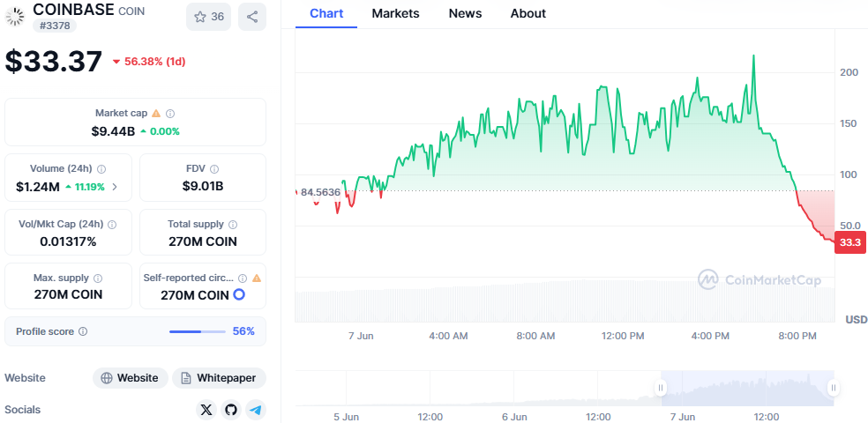This screenshot has height=423, width=868.
Task: Click the Self-reported supply warning triangle
Action: point(257,278)
